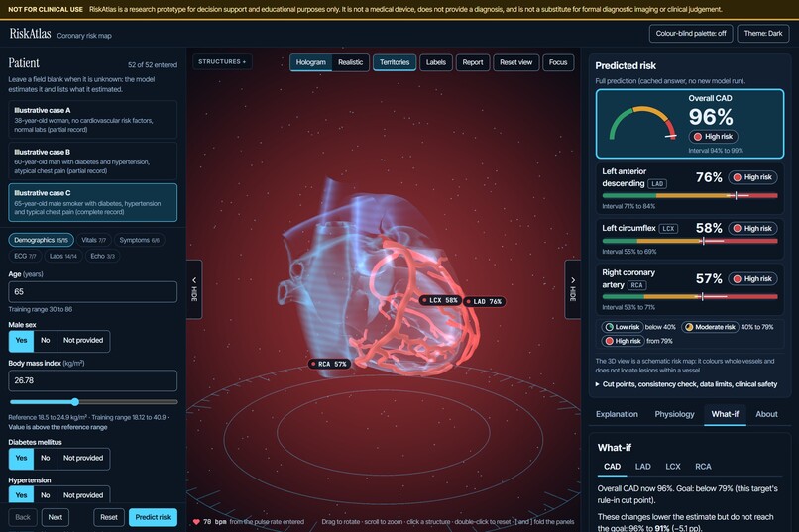Click the Left circumflex High risk badge
The width and height of the screenshot is (799, 532).
tap(752, 228)
